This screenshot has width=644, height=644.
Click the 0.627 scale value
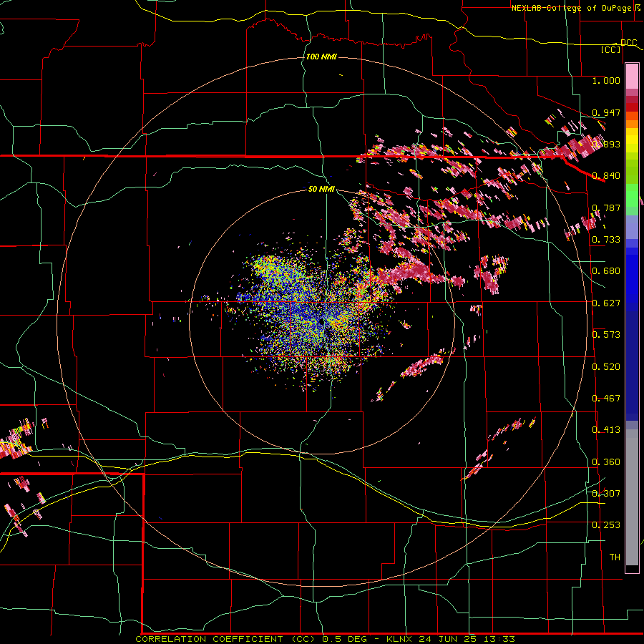(606, 303)
